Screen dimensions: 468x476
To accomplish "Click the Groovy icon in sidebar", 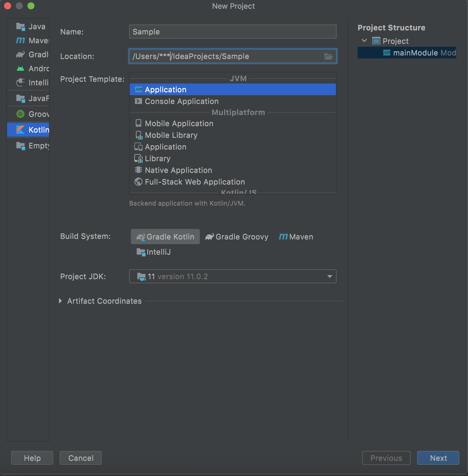I will 20,114.
